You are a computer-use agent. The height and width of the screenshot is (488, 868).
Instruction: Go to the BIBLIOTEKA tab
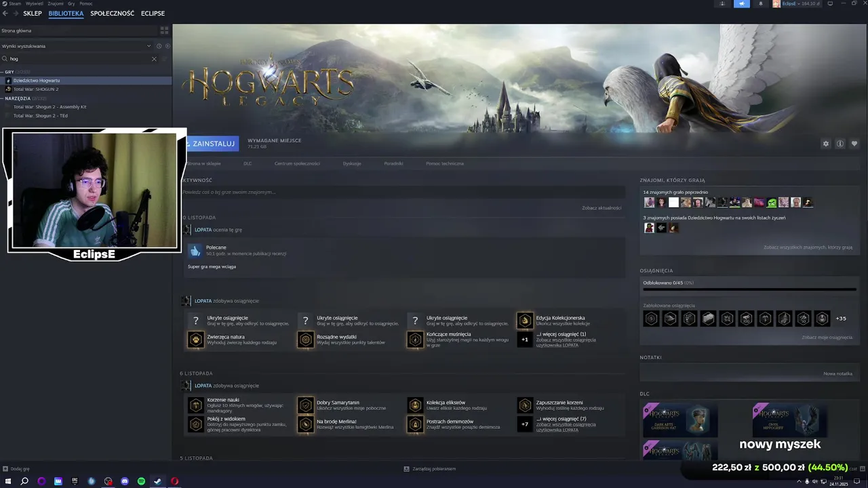click(x=66, y=14)
